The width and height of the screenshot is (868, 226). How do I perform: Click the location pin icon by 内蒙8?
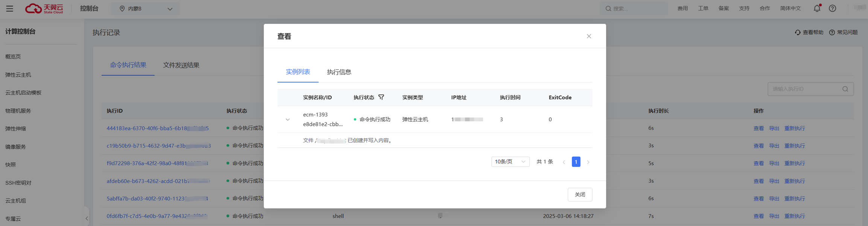pos(122,9)
